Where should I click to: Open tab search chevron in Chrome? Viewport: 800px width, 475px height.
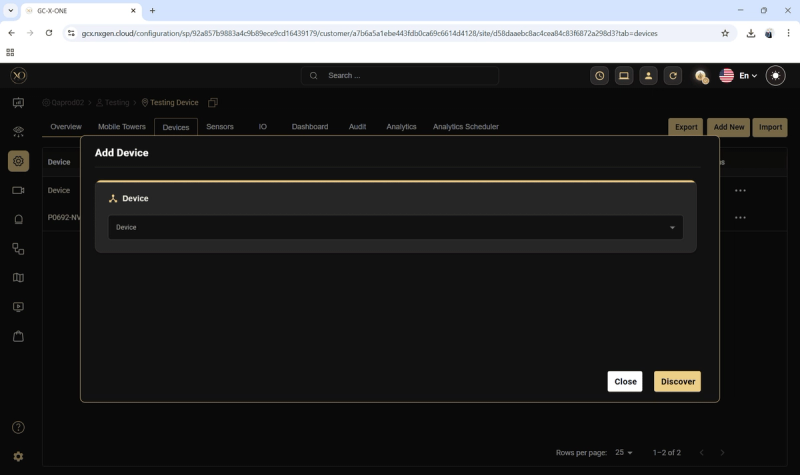click(x=11, y=11)
